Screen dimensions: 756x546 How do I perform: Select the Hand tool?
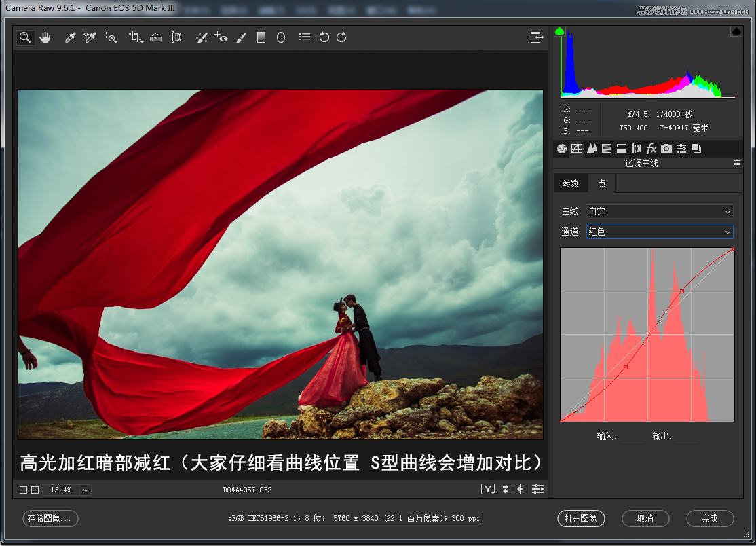tap(45, 37)
